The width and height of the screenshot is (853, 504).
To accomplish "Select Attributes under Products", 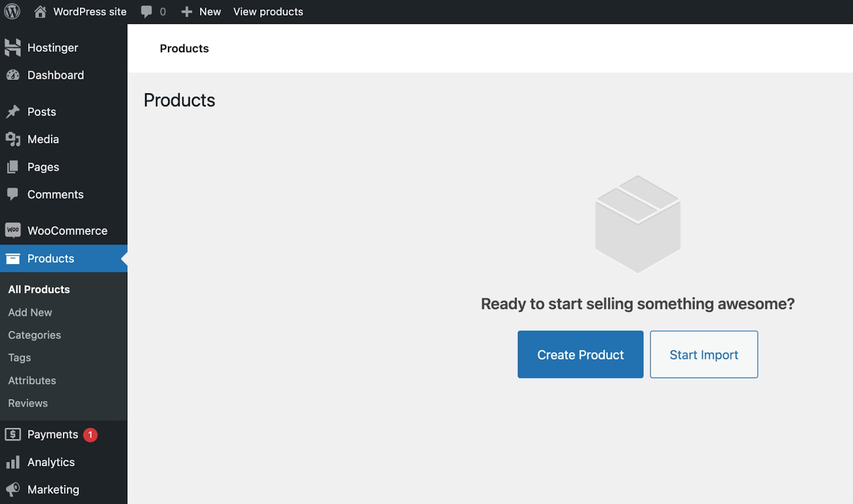I will (x=31, y=380).
